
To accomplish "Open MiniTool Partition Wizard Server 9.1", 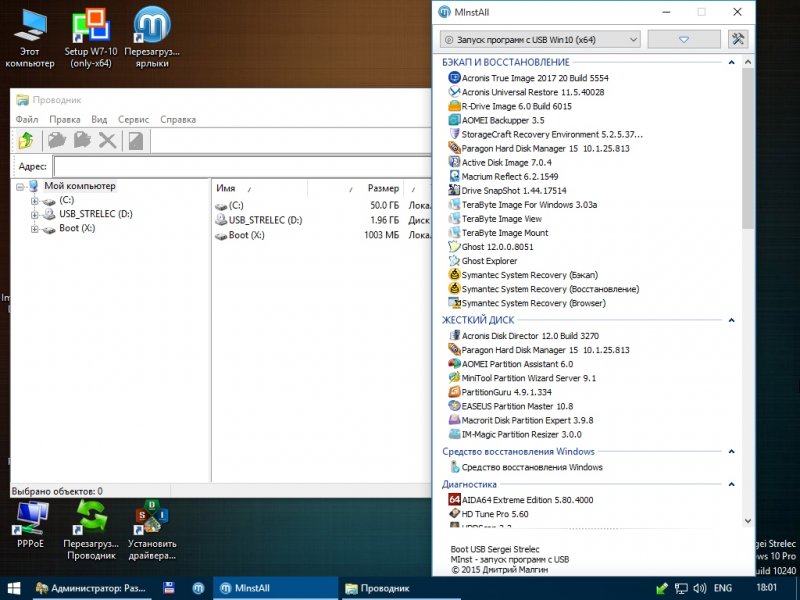I will click(522, 378).
